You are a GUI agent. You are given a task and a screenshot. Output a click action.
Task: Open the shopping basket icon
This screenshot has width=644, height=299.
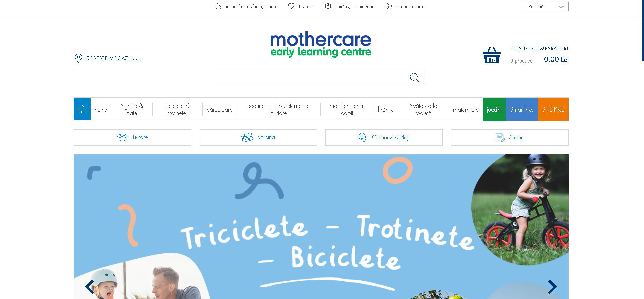pyautogui.click(x=492, y=55)
